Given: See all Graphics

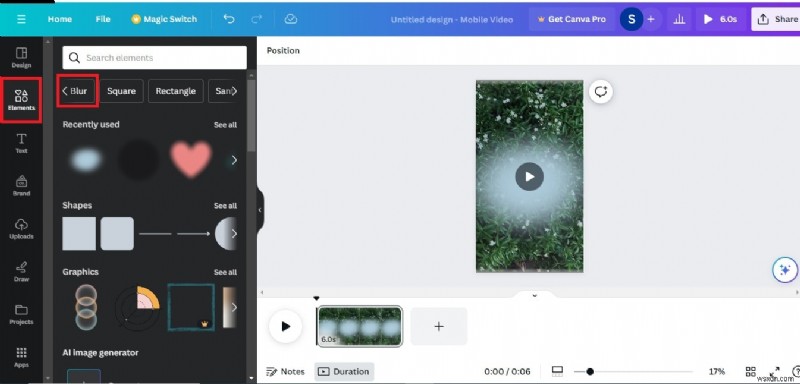Looking at the screenshot, I should click(x=225, y=272).
